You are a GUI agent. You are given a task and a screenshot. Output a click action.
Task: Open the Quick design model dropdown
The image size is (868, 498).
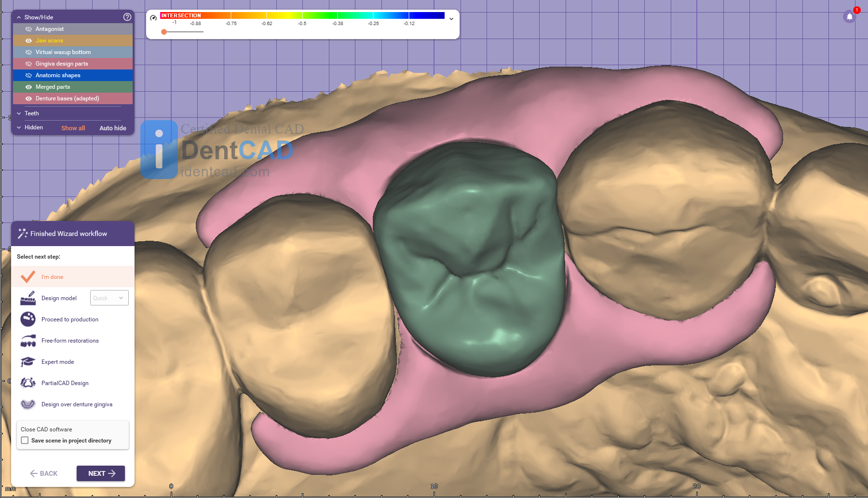coord(109,298)
